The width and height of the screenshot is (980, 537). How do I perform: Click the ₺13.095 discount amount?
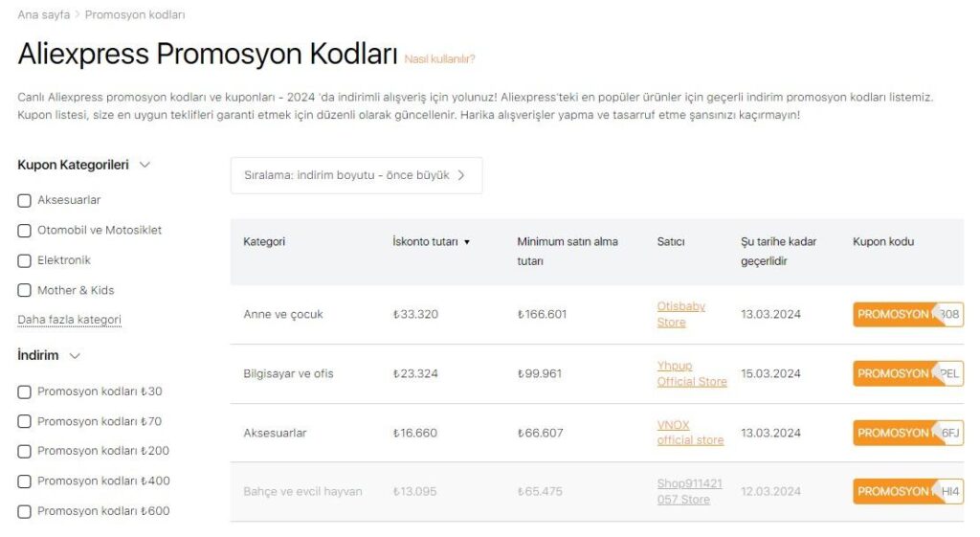point(415,491)
